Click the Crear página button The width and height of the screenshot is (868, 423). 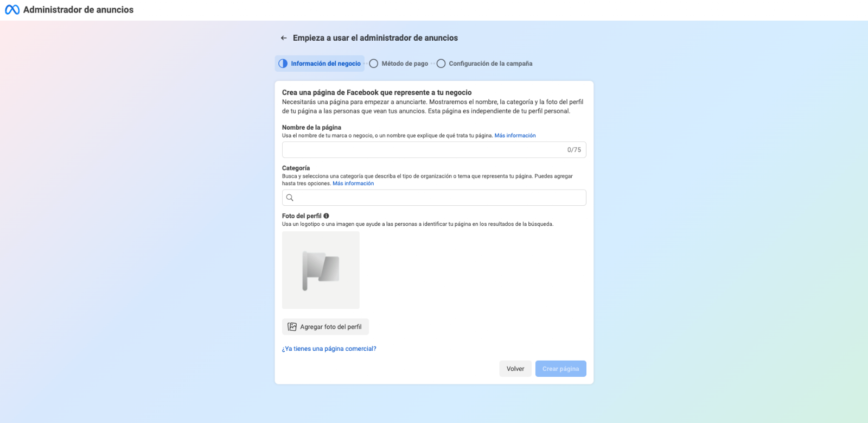coord(561,369)
